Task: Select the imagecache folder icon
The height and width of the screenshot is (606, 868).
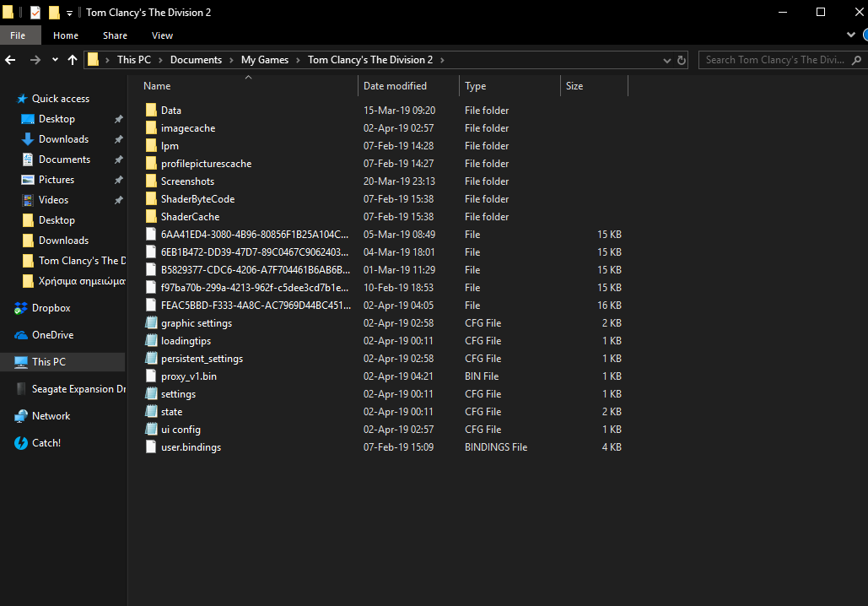Action: click(151, 128)
